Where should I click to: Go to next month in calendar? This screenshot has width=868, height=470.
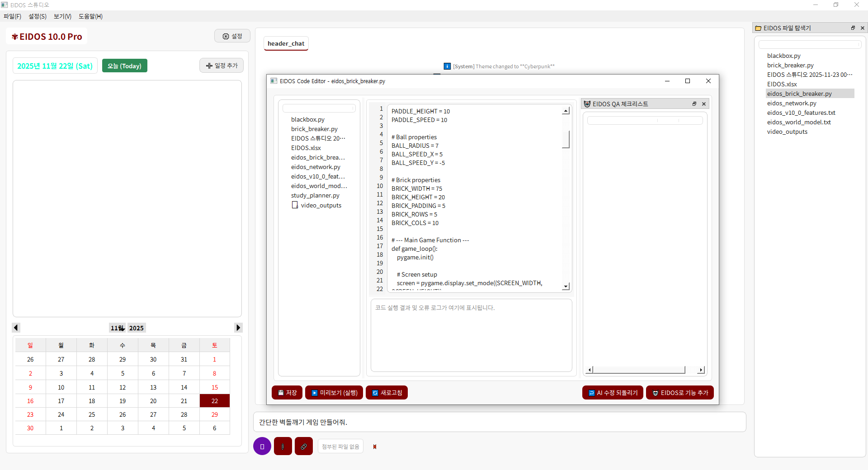[x=238, y=327]
